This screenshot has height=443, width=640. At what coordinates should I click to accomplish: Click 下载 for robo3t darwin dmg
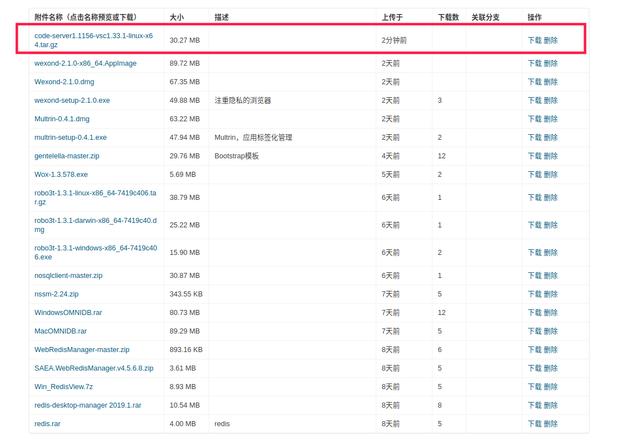pos(535,225)
